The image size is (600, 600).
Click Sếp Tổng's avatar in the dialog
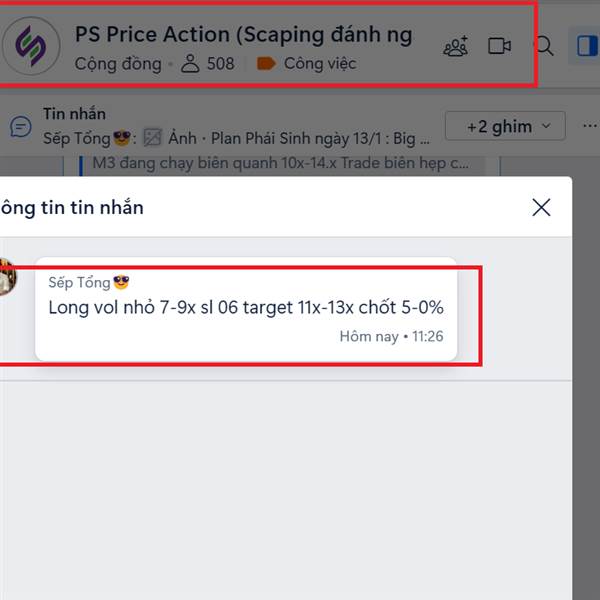[x=7, y=277]
